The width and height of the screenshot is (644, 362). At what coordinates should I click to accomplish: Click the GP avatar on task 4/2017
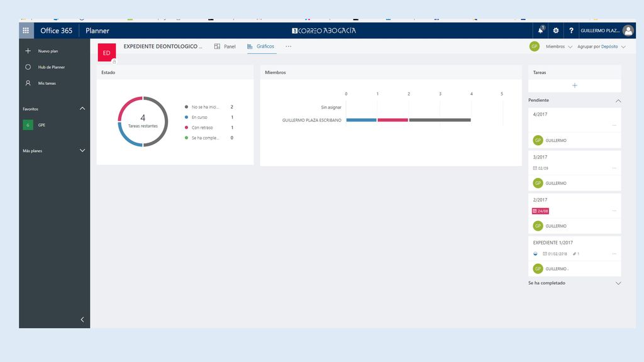click(x=538, y=140)
